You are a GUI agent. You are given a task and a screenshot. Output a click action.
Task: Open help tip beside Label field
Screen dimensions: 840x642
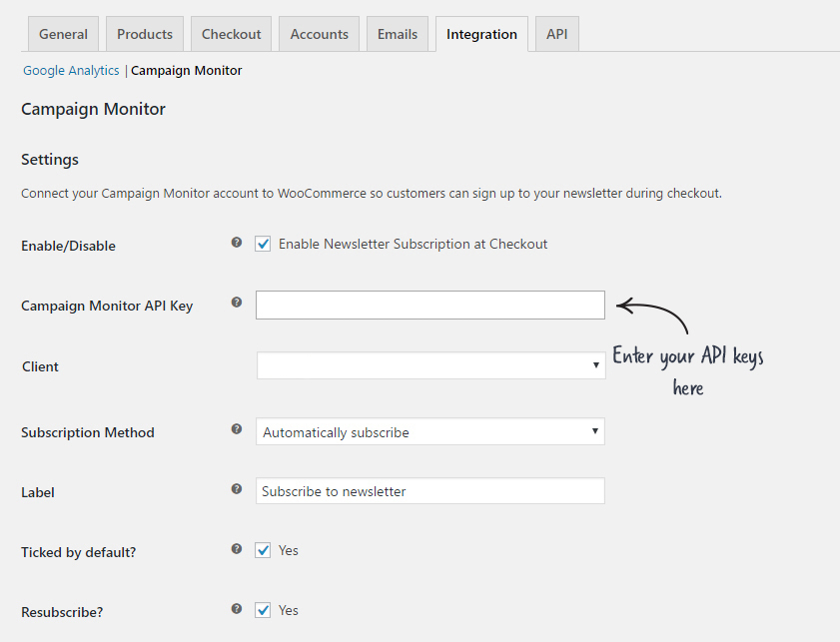(x=237, y=489)
